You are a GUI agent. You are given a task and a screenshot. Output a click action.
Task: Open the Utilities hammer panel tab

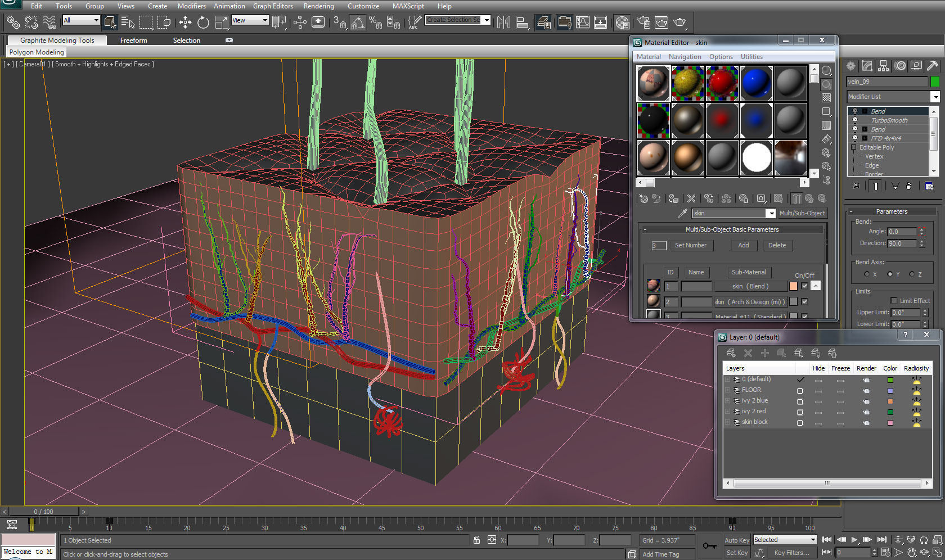[x=933, y=66]
